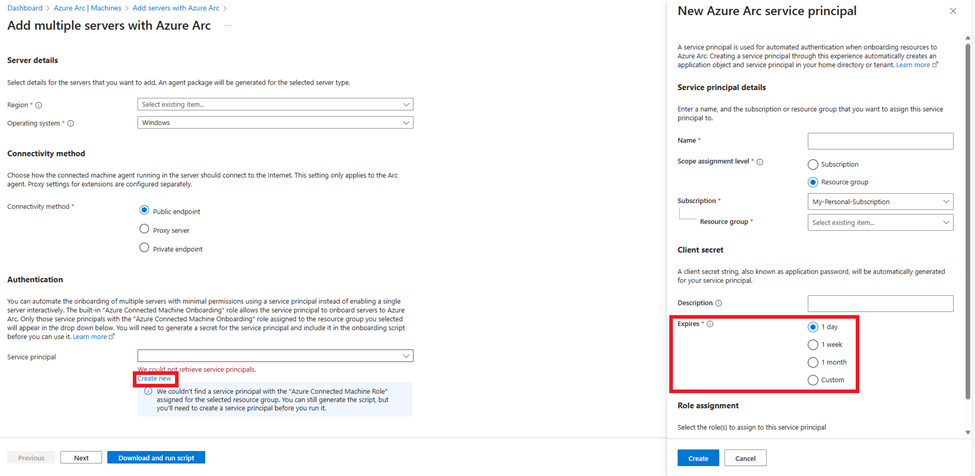Click the Service principal details heading
Image resolution: width=975 pixels, height=476 pixels.
[721, 88]
